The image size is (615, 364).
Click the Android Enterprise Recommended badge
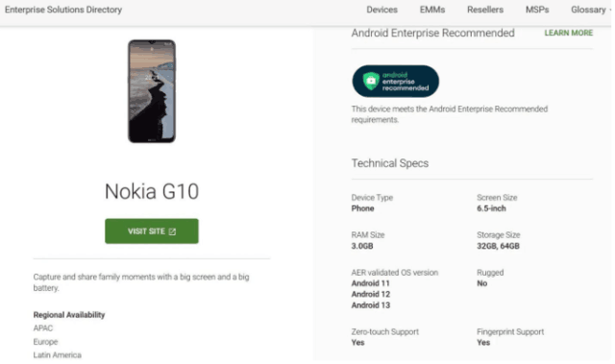pos(395,81)
